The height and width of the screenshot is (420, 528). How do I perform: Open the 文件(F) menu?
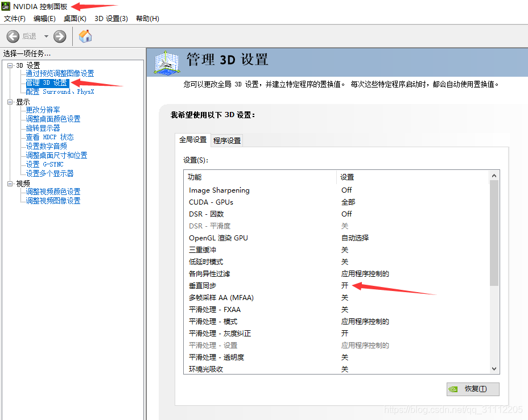[15, 18]
